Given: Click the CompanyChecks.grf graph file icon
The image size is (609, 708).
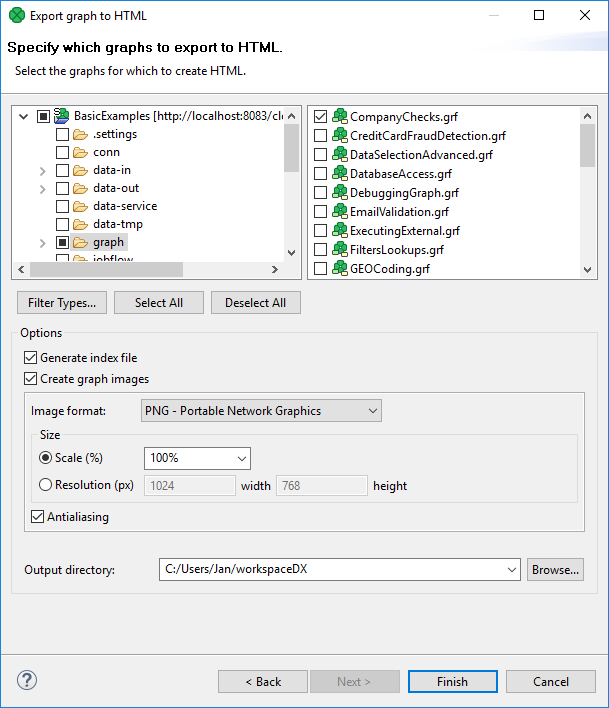Looking at the screenshot, I should pos(339,117).
